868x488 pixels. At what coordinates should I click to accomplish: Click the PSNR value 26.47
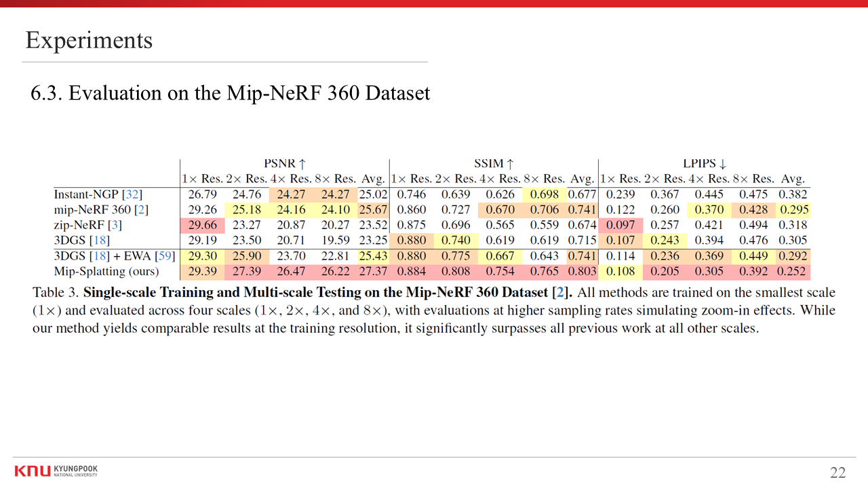pos(290,271)
